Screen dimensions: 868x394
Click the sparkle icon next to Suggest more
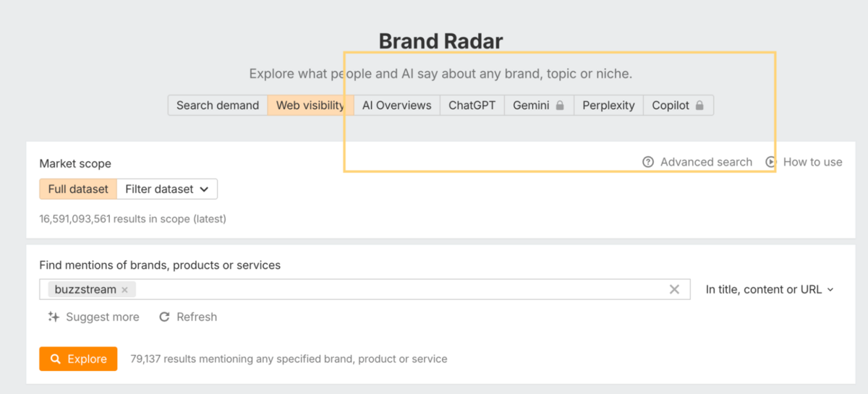54,317
